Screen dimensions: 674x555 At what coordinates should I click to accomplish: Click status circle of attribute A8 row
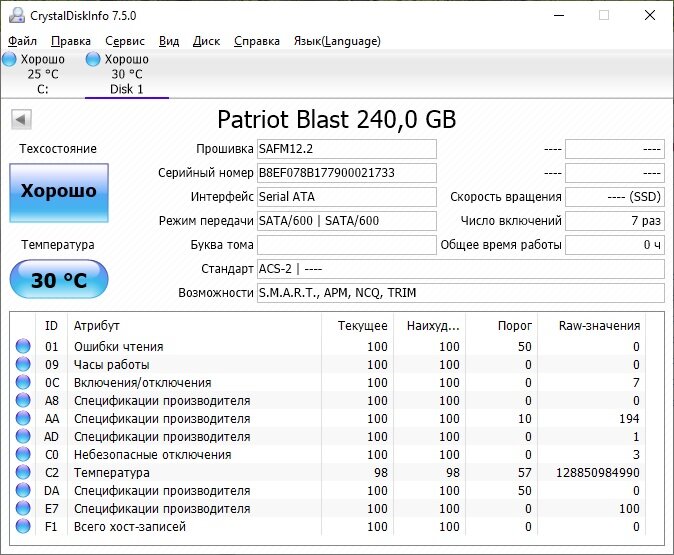tap(23, 400)
